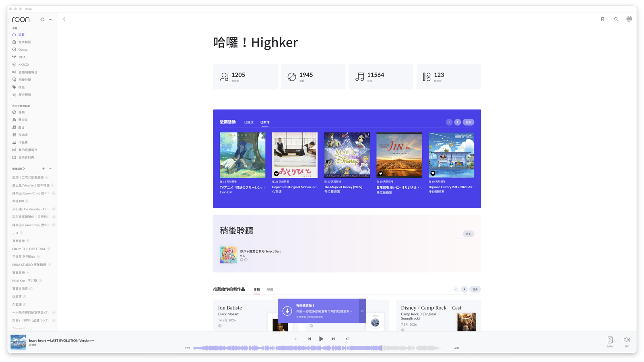
Task: Toggle heart on Digimon History cover
Action: [x=433, y=173]
